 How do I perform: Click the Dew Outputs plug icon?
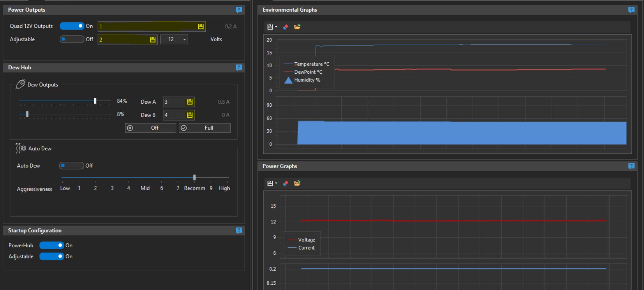[20, 84]
